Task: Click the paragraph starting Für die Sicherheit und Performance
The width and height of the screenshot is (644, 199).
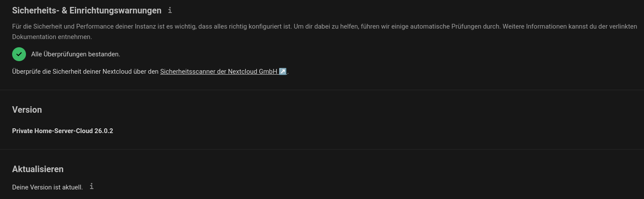Action: tap(325, 32)
